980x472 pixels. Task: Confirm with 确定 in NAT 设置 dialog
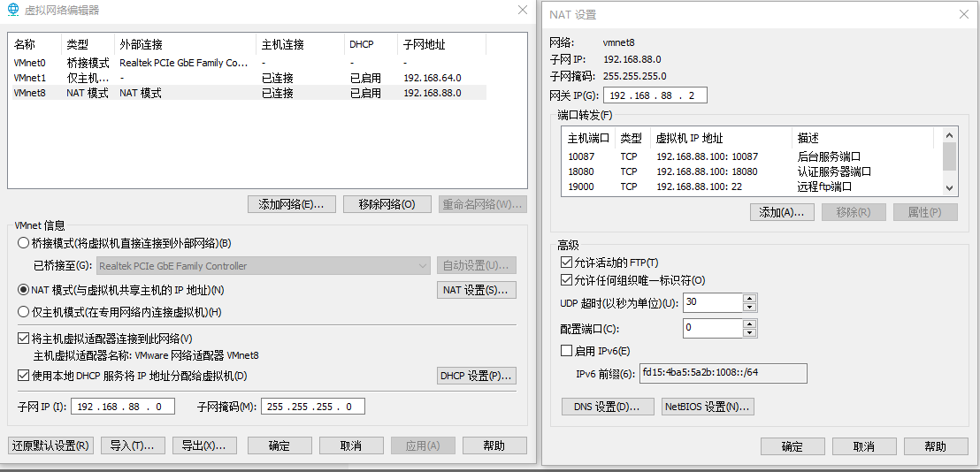[x=792, y=446]
